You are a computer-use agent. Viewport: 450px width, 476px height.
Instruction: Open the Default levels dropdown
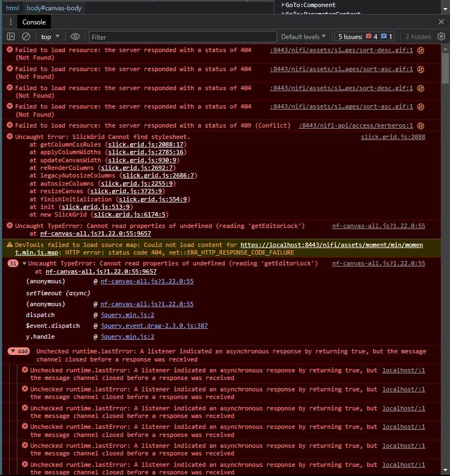pyautogui.click(x=303, y=37)
